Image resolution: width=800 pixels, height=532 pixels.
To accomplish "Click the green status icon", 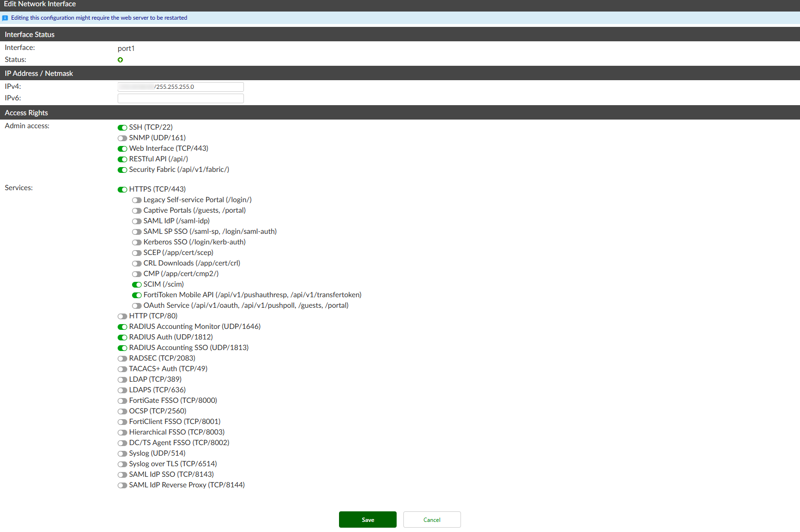I will pyautogui.click(x=121, y=60).
